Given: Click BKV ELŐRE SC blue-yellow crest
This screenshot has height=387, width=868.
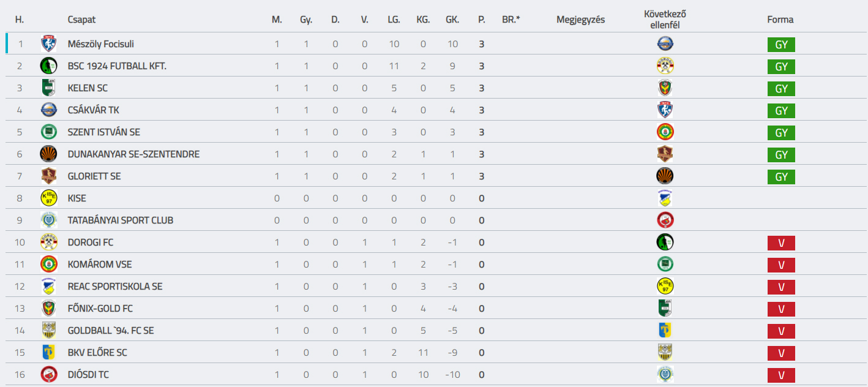Looking at the screenshot, I should [x=48, y=353].
